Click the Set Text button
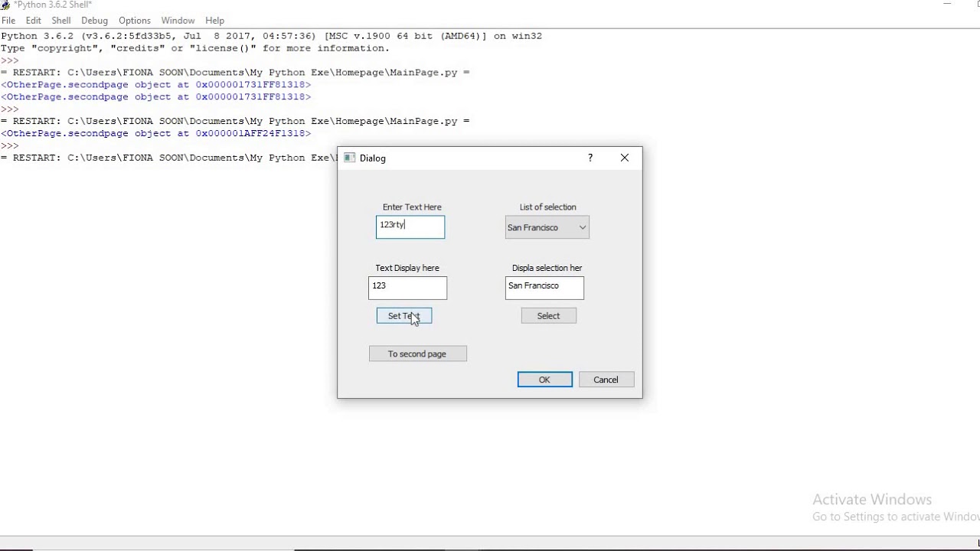This screenshot has height=551, width=980. (x=404, y=316)
